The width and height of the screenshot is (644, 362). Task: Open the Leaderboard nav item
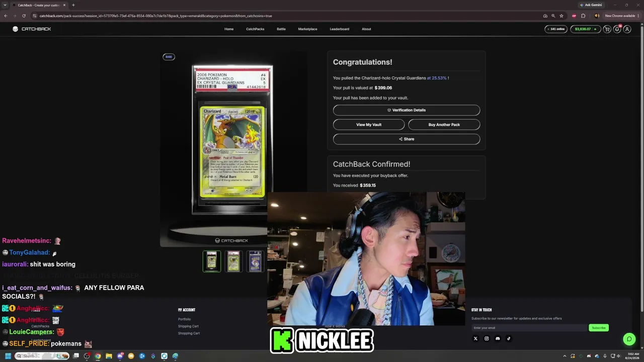pyautogui.click(x=340, y=29)
